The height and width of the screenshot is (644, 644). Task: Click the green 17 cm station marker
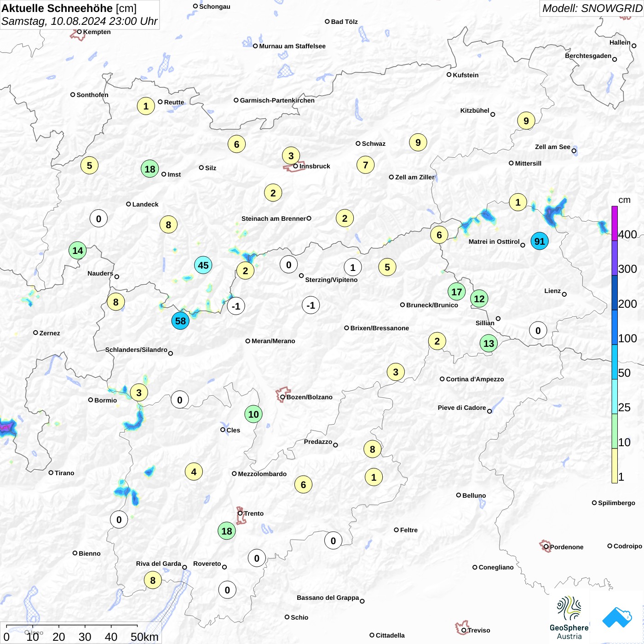click(456, 292)
